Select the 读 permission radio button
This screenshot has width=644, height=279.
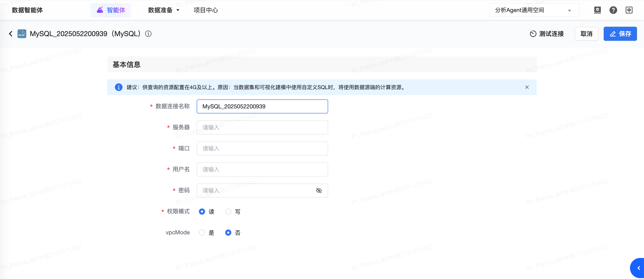point(202,212)
